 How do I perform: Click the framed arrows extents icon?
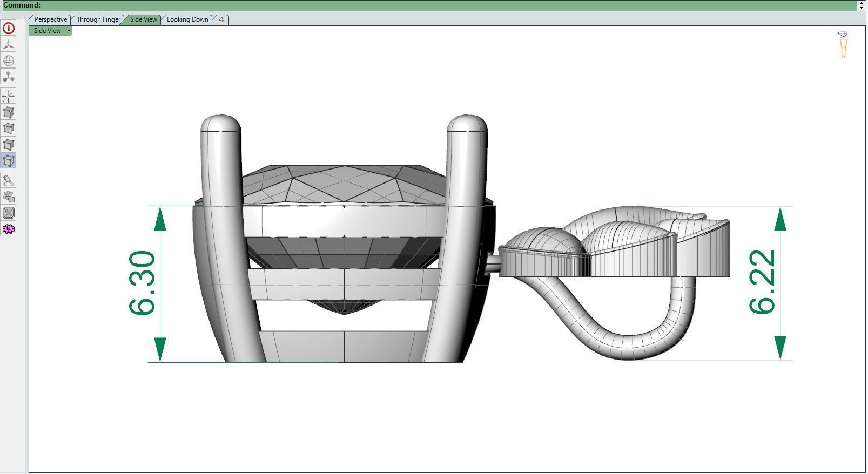click(9, 213)
